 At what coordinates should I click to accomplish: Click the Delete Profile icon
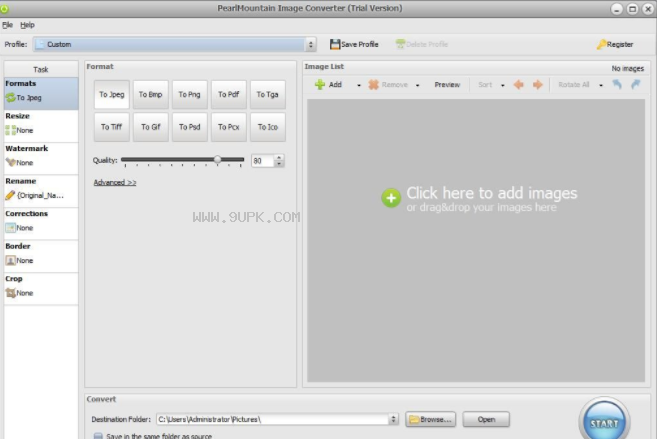(401, 44)
